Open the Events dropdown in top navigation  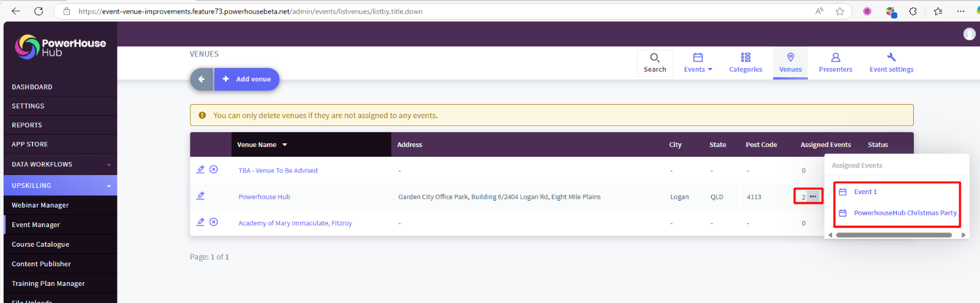pos(698,63)
